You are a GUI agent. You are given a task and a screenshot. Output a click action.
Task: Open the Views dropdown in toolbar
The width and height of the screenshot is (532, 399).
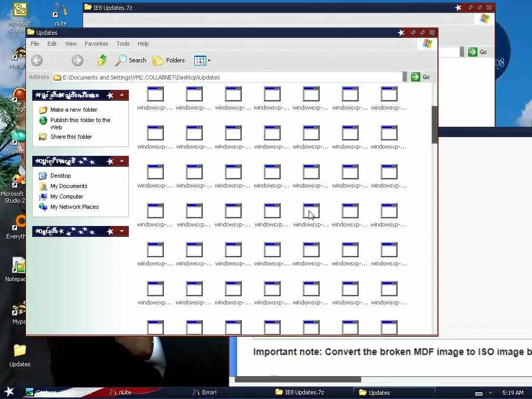point(202,61)
